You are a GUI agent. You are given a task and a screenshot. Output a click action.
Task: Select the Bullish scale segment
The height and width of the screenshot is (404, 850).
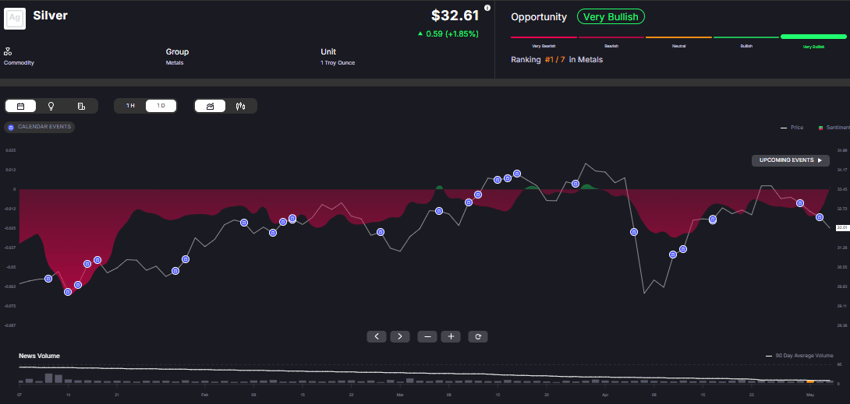746,37
